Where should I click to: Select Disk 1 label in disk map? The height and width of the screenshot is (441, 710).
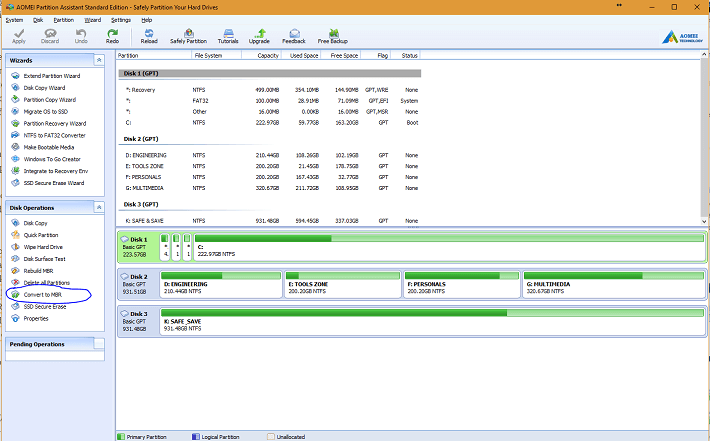[138, 247]
